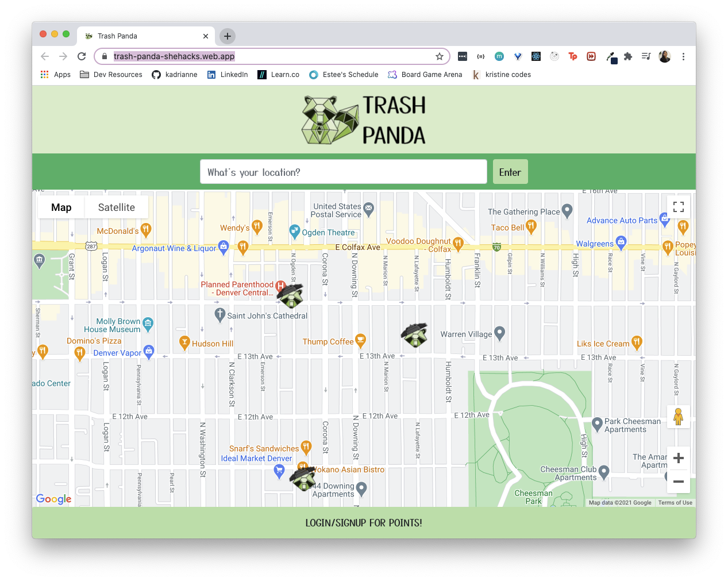Zoom out on the map
The width and height of the screenshot is (728, 581).
click(x=679, y=482)
